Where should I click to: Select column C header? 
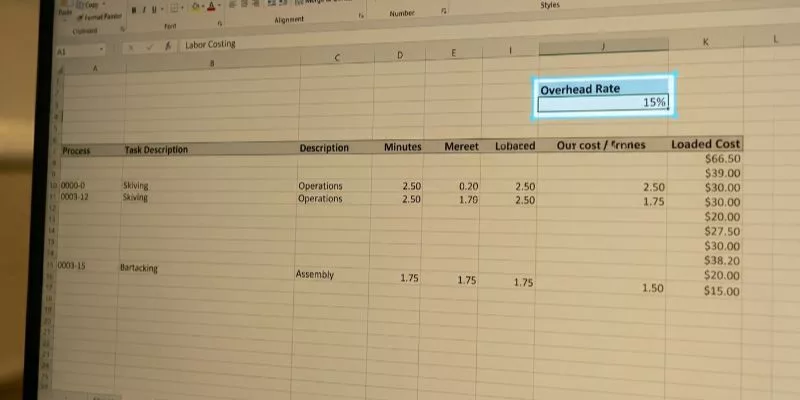(x=337, y=58)
